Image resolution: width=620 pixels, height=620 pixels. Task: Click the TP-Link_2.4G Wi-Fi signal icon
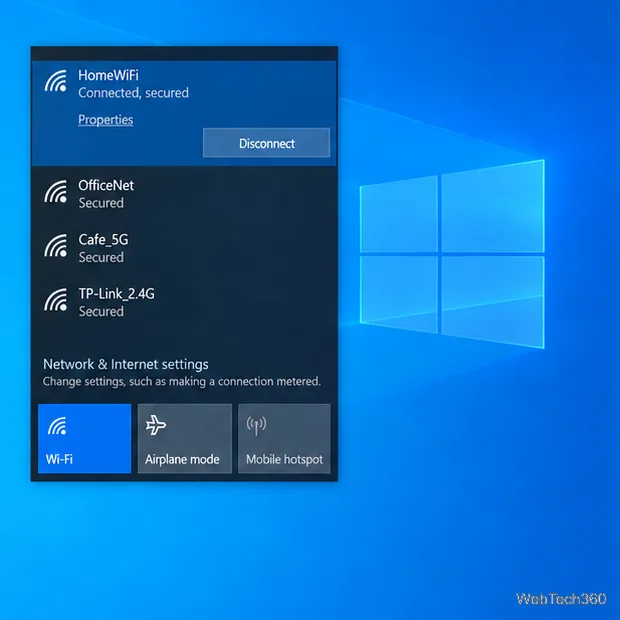56,300
